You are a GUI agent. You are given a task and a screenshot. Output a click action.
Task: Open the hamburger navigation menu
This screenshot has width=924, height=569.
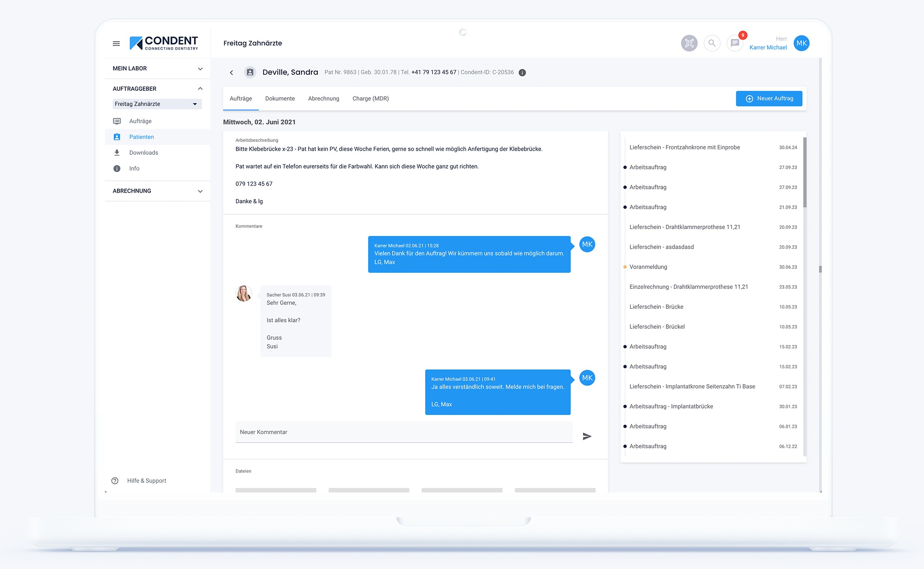[x=116, y=43]
